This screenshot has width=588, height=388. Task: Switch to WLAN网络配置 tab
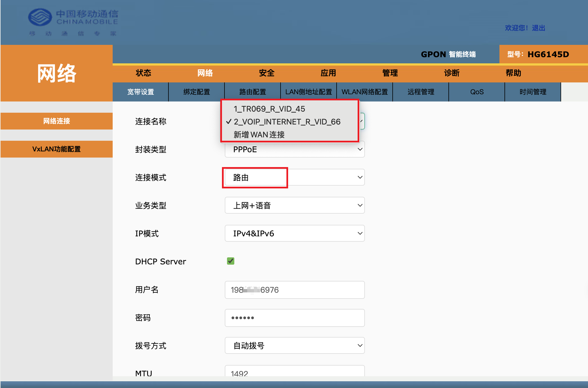coord(365,92)
